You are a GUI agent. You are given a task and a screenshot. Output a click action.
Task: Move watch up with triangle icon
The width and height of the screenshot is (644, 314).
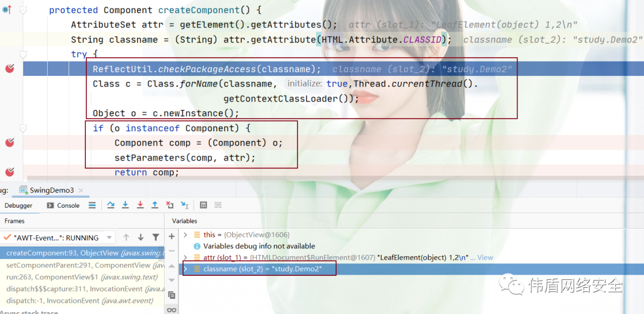172,266
